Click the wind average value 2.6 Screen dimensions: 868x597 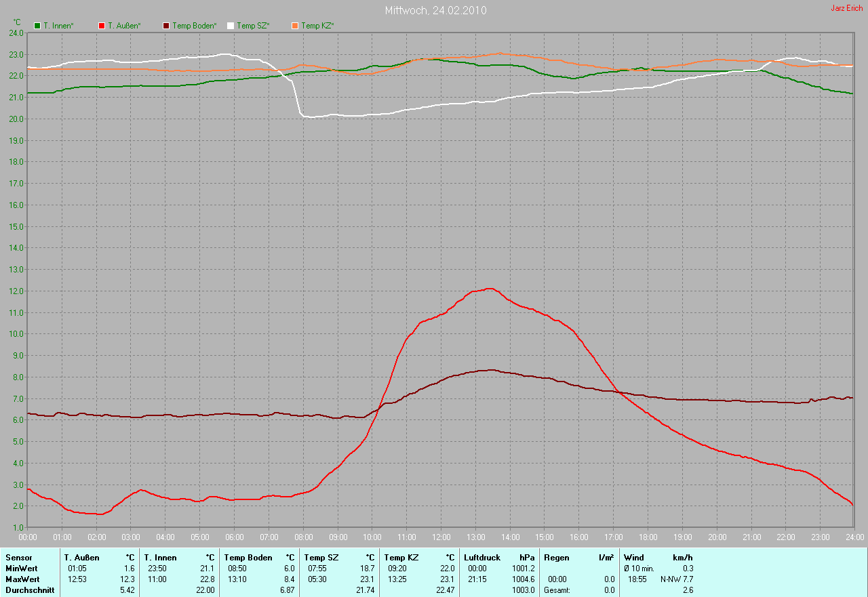pos(688,590)
